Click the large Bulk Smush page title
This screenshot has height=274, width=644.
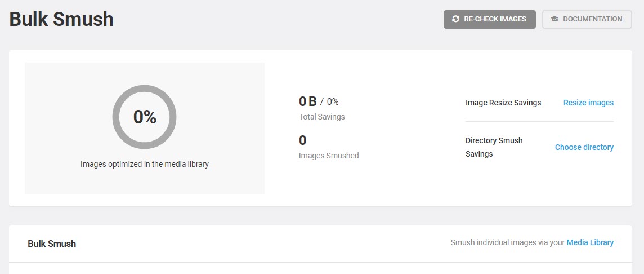click(61, 19)
